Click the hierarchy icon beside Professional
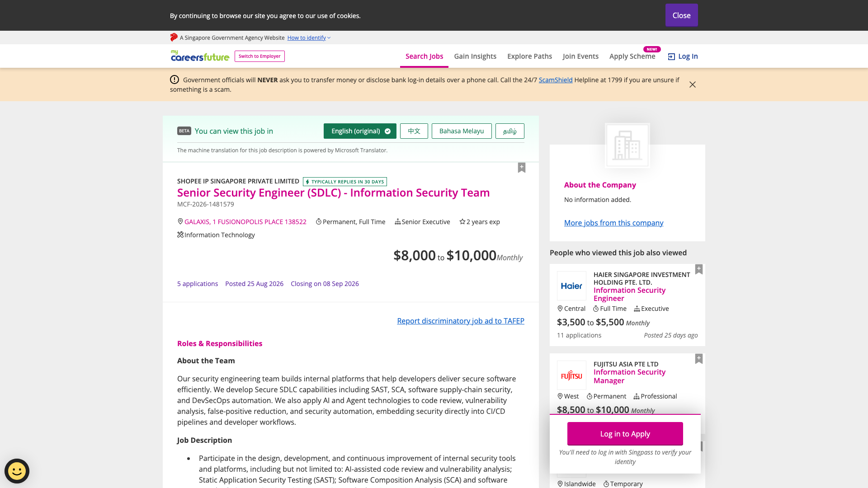The image size is (868, 488). point(637,396)
